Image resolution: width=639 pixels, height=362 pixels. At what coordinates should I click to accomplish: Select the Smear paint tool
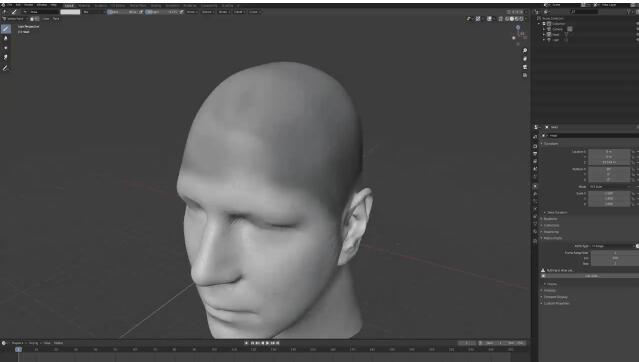pyautogui.click(x=6, y=57)
